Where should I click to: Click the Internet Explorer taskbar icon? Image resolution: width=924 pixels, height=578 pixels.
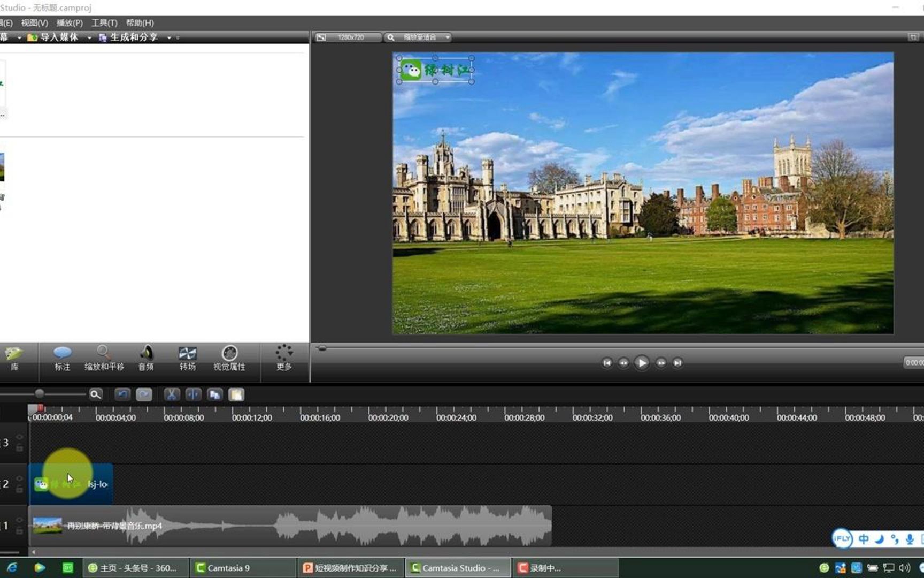tap(12, 568)
